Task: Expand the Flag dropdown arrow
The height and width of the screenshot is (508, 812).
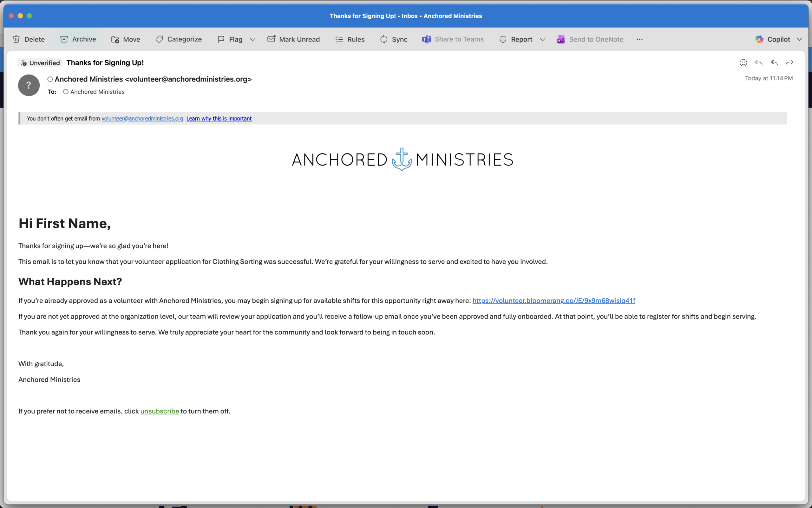Action: (x=252, y=40)
